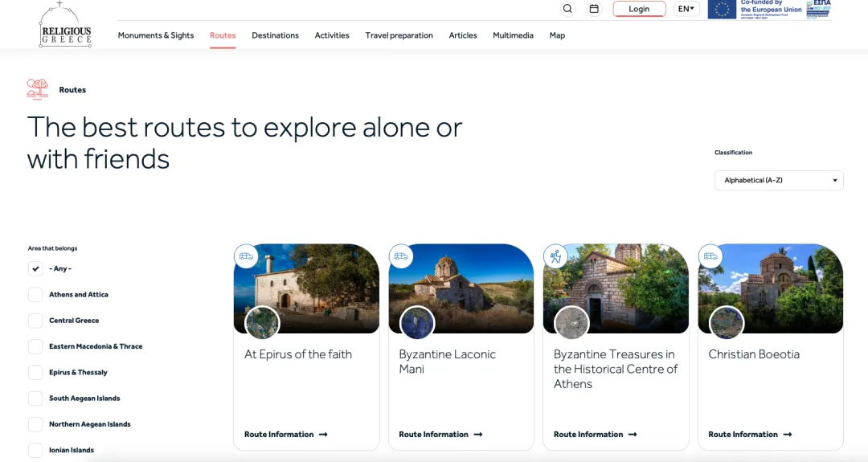This screenshot has width=868, height=462.
Task: Go to the Destinations menu item
Action: [275, 35]
